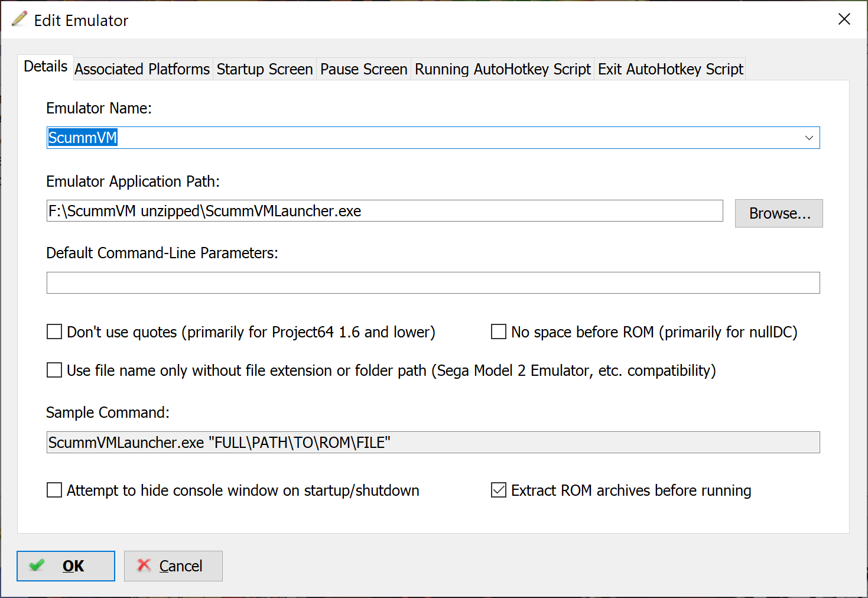Browse for the emulator application
The image size is (868, 598).
tap(779, 213)
